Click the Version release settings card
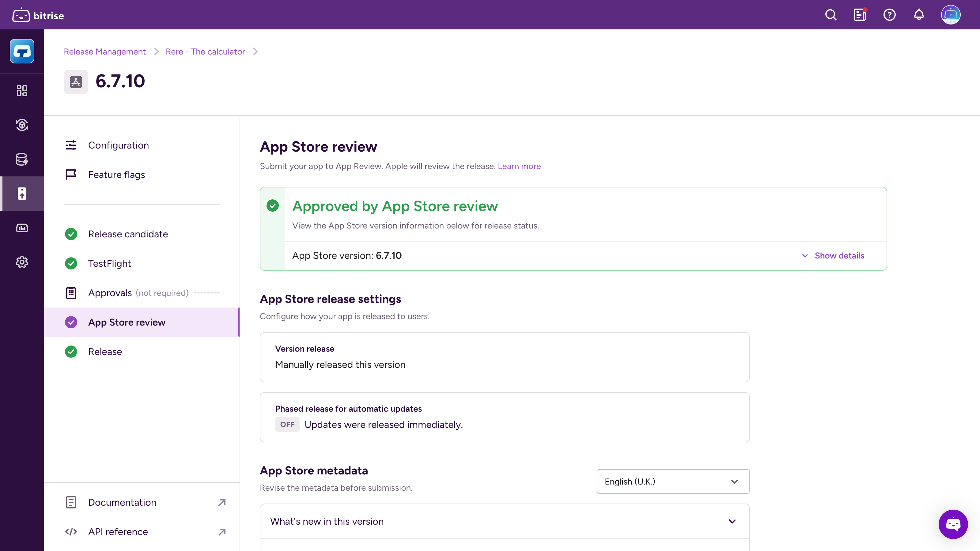 [x=504, y=357]
